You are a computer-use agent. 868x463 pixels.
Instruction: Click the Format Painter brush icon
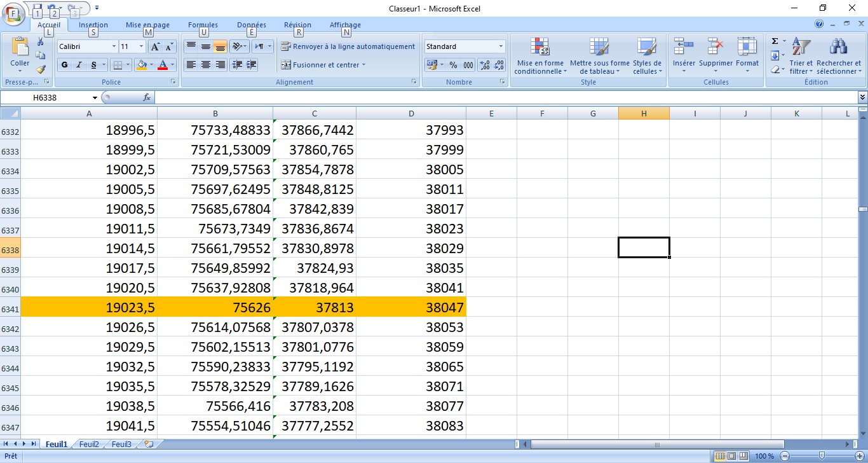tap(41, 69)
